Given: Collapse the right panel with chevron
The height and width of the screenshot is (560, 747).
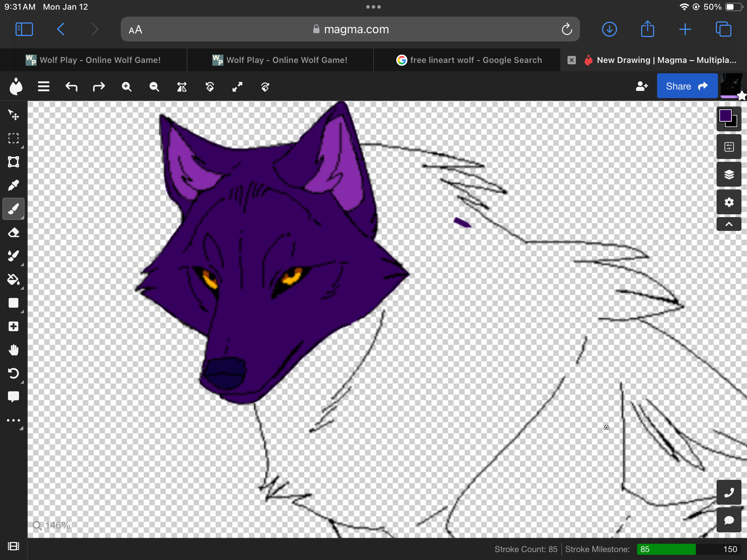Looking at the screenshot, I should pyautogui.click(x=729, y=224).
